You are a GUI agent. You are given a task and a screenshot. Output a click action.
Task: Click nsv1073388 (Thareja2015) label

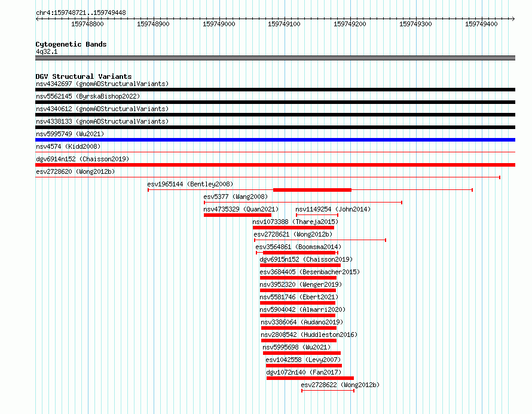295,222
